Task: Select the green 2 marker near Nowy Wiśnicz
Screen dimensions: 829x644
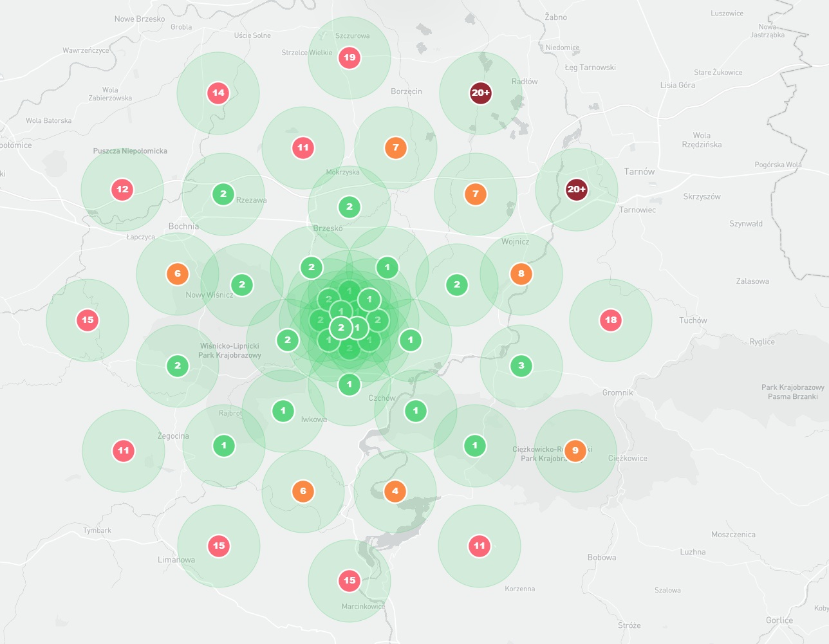Action: click(x=242, y=285)
